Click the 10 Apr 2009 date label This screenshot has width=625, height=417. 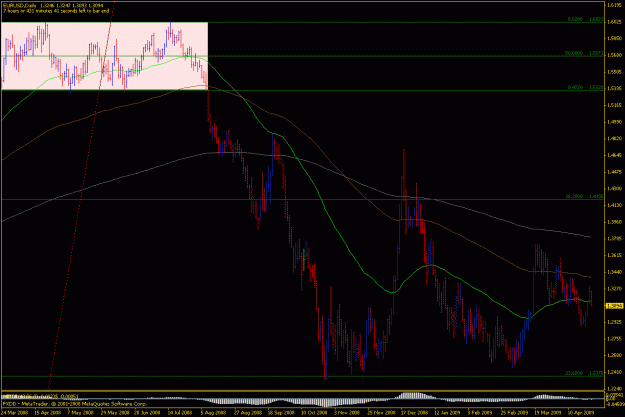[x=582, y=413]
